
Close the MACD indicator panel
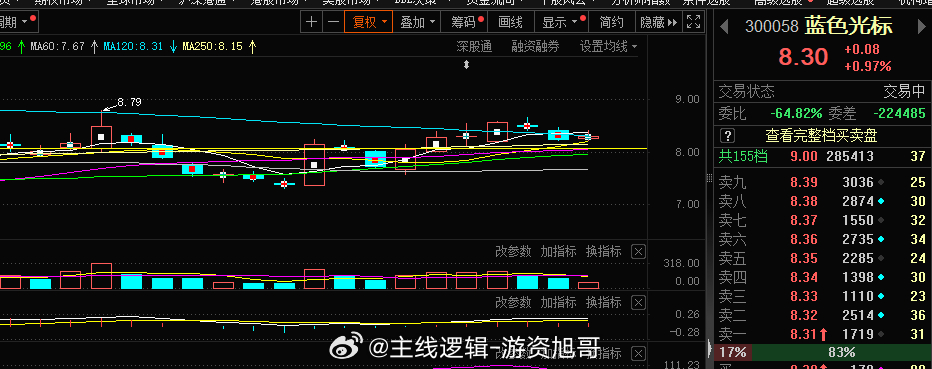coord(638,303)
